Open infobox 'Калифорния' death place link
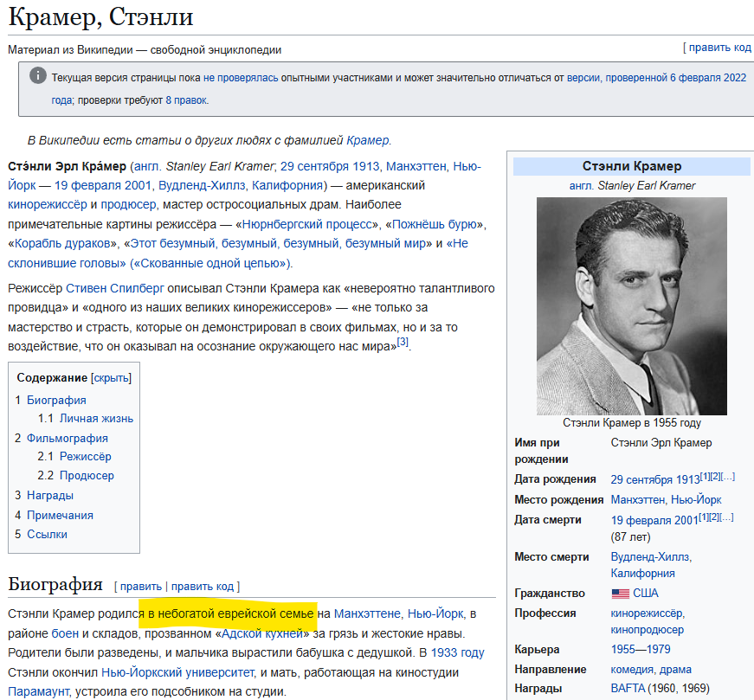This screenshot has height=700, width=754. [x=642, y=574]
